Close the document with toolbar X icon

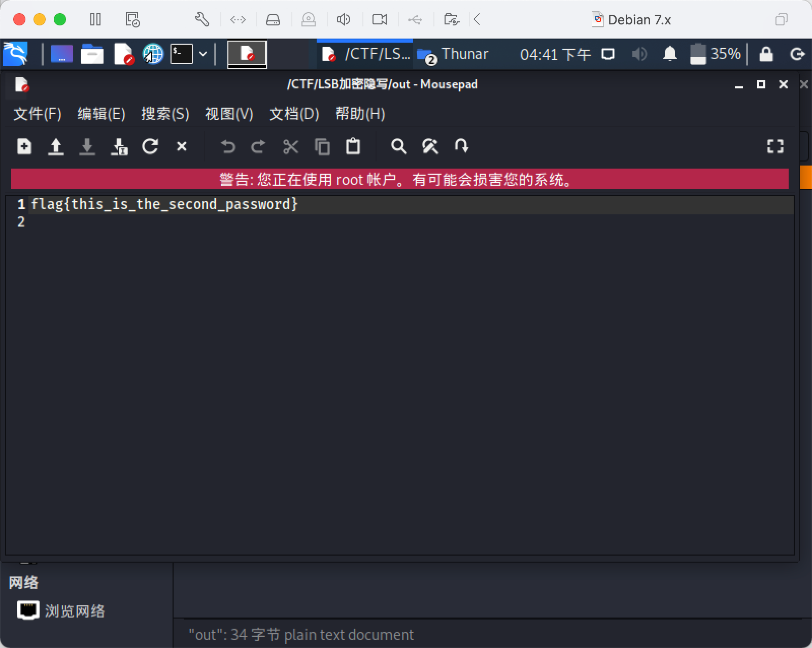[x=182, y=146]
